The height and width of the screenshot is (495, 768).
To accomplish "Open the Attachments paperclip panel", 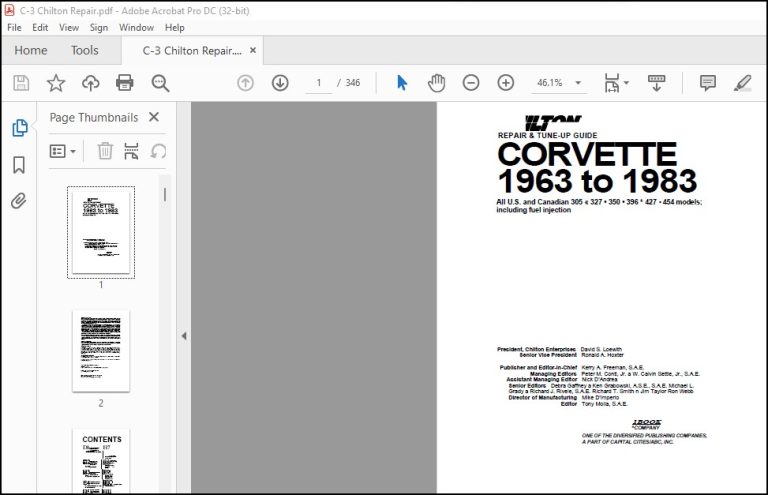I will 19,201.
